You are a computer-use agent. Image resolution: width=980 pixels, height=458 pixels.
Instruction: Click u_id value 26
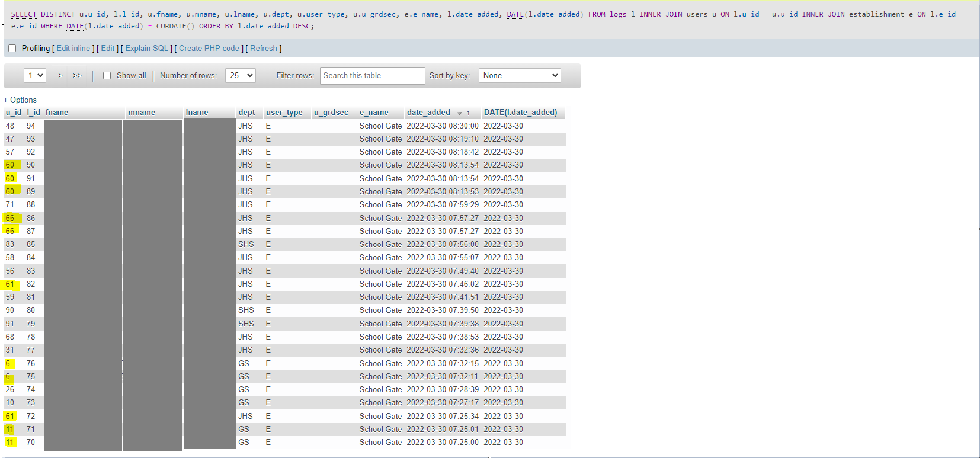pos(10,389)
